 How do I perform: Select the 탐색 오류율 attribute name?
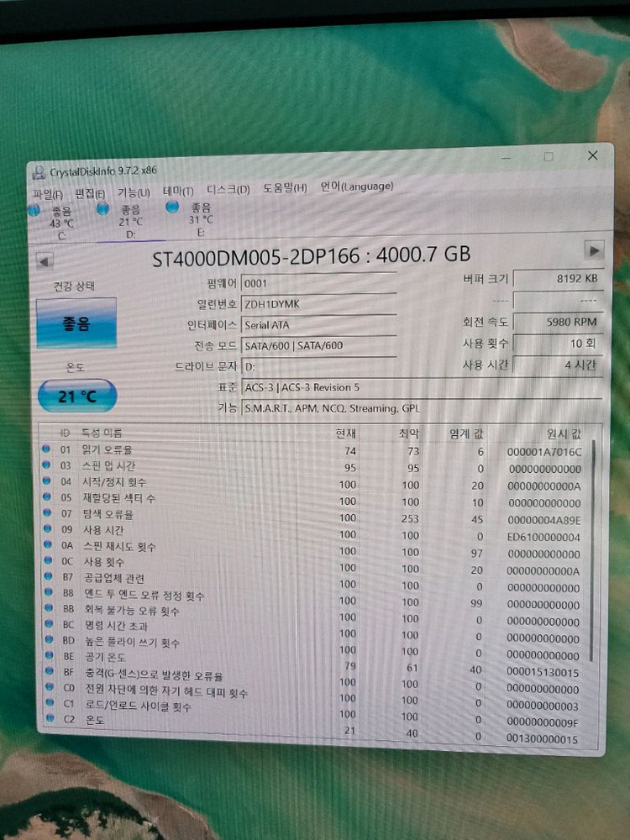(108, 514)
